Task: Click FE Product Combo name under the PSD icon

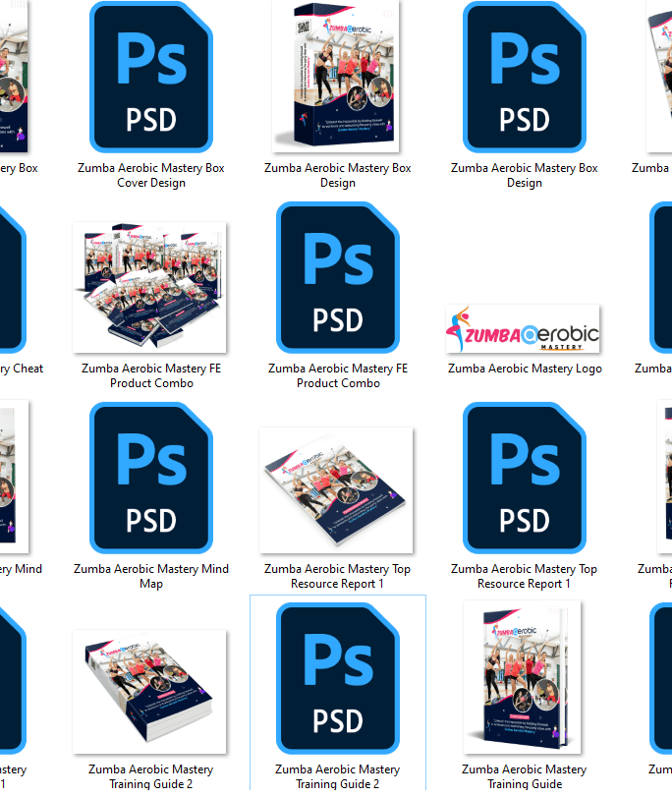Action: click(338, 375)
